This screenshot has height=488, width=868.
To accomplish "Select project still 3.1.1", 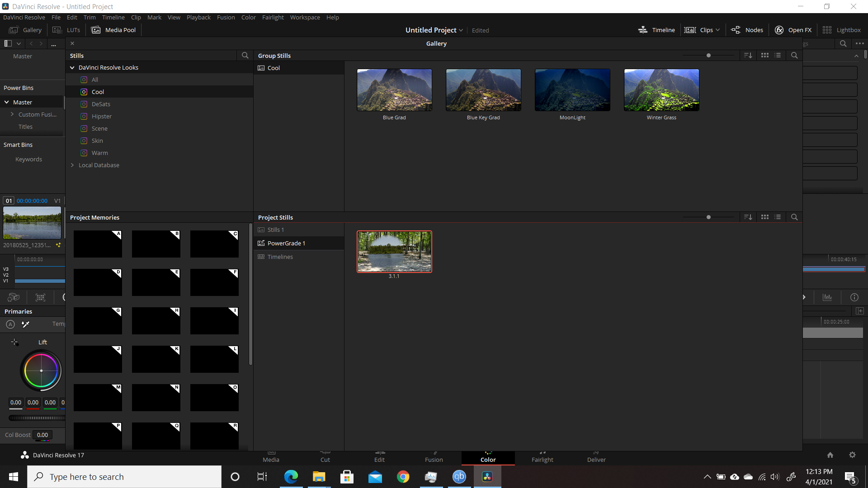I will tap(394, 252).
